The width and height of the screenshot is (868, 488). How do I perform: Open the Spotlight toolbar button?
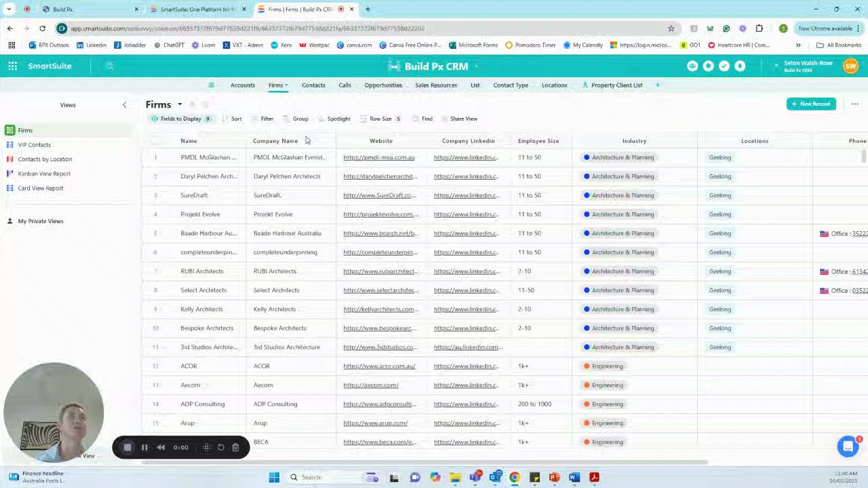coord(334,119)
